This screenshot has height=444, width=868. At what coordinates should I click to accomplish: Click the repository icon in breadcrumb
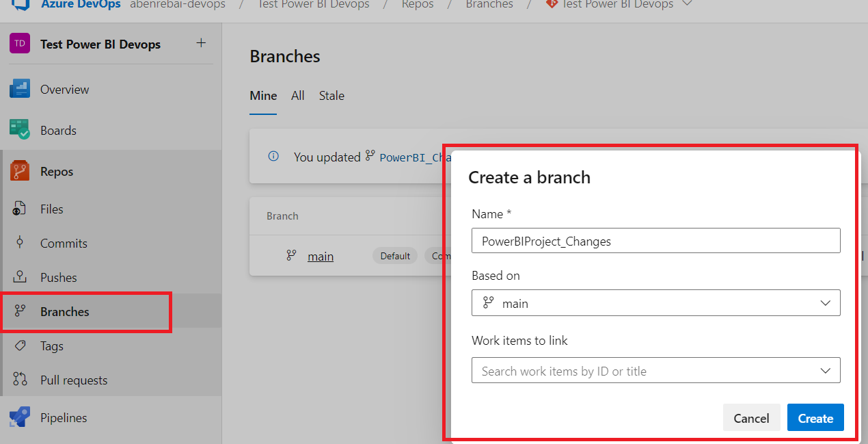(x=552, y=4)
